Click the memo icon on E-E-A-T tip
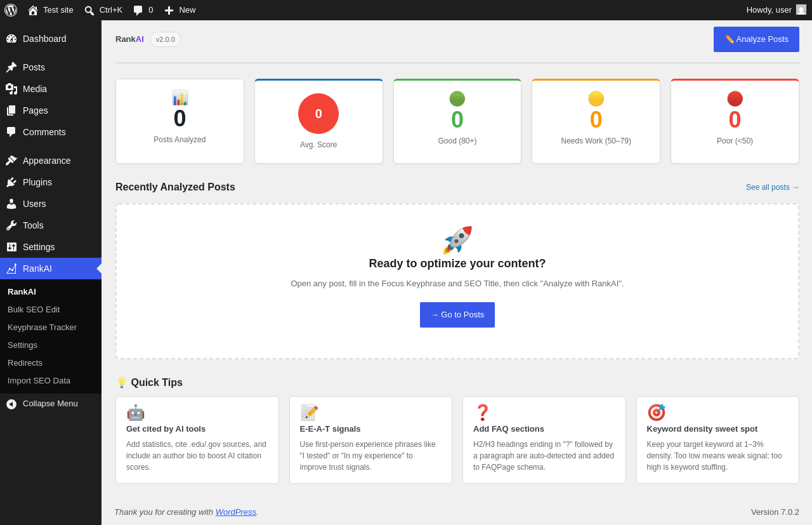This screenshot has height=525, width=812. (x=309, y=413)
